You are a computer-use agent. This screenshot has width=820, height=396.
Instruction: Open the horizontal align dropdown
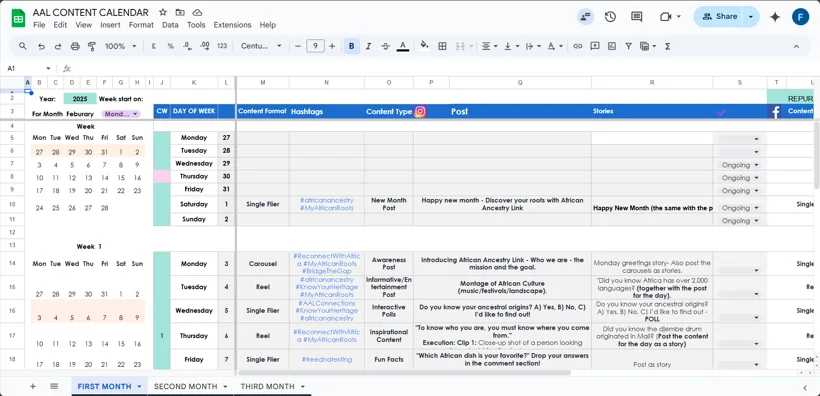(489, 46)
